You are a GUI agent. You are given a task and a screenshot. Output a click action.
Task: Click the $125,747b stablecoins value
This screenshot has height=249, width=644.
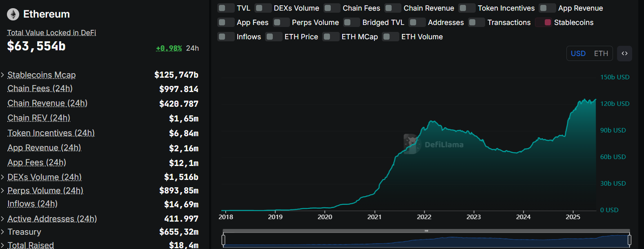click(x=176, y=75)
